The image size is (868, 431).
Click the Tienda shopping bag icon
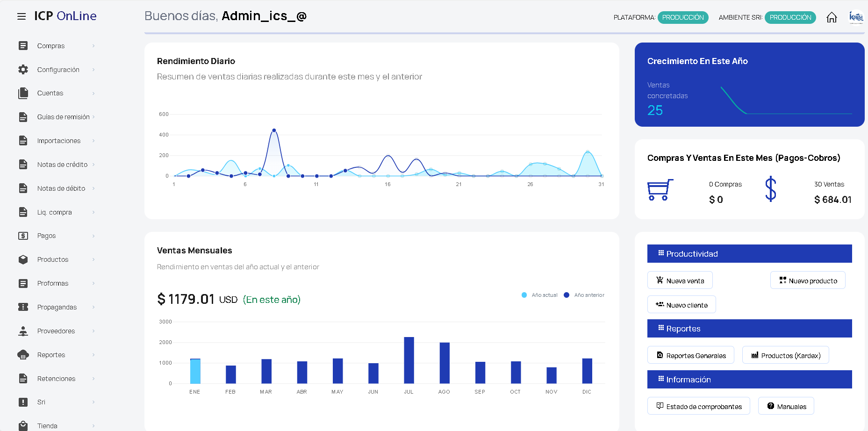pyautogui.click(x=23, y=426)
